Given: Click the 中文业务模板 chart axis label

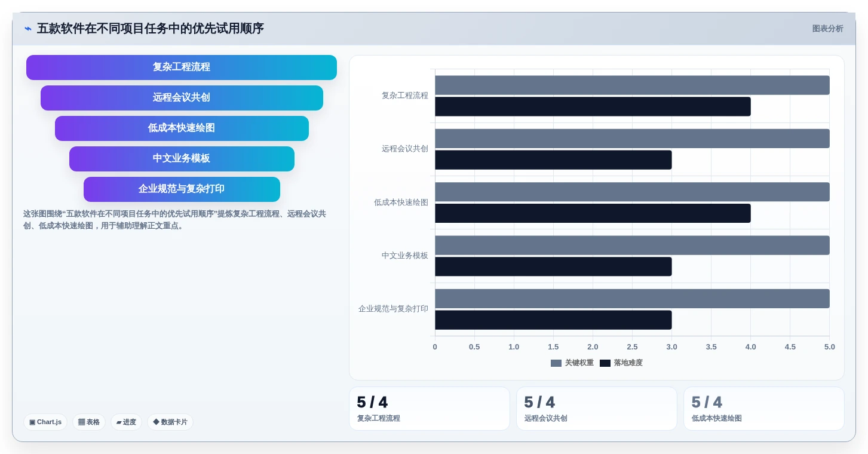Looking at the screenshot, I should coord(405,256).
